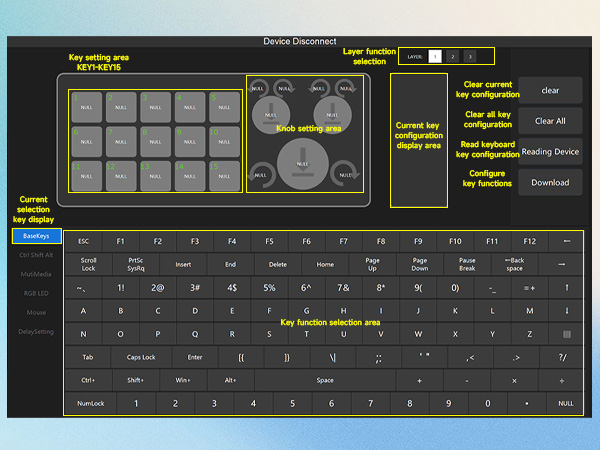Select key 15 in the key setting area
This screenshot has height=450, width=600.
point(224,176)
